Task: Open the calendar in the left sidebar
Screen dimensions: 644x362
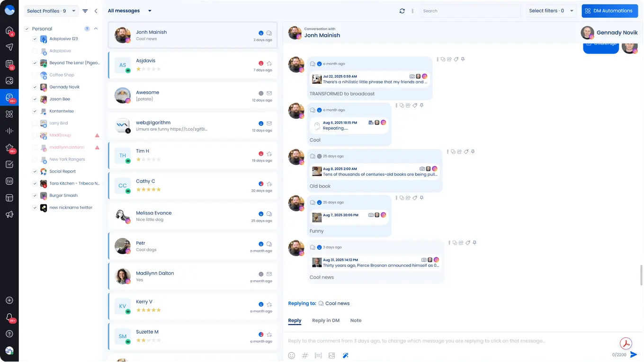Action: [x=9, y=64]
